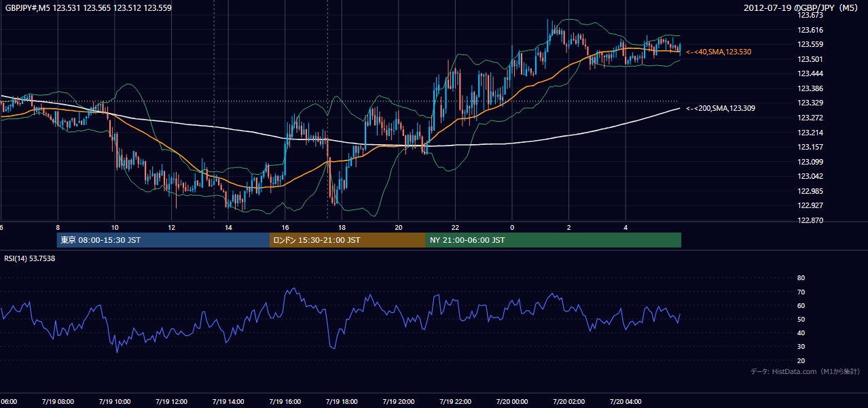Image resolution: width=868 pixels, height=408 pixels.
Task: Click hour tick 8 under price chart
Action: coord(58,228)
